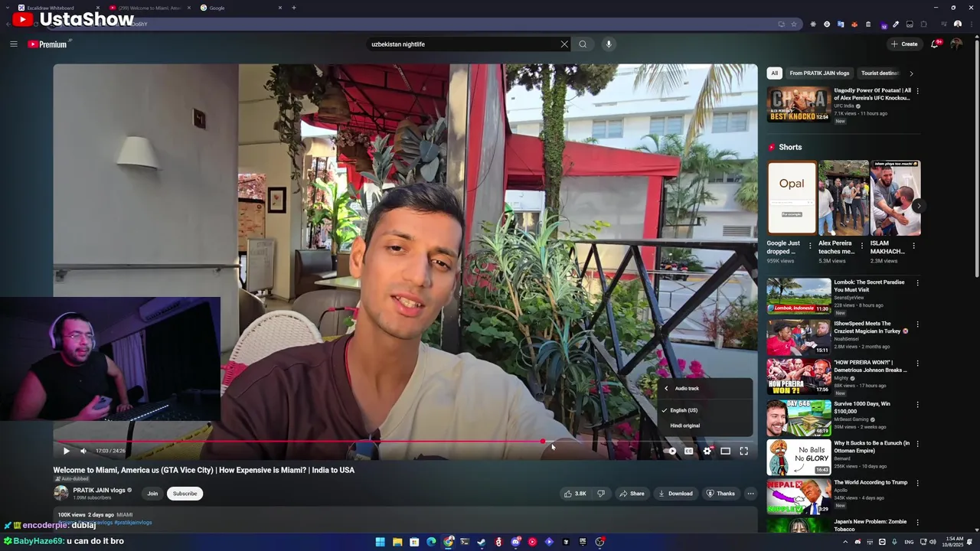
Task: Bookmark this page star icon
Action: [x=794, y=24]
